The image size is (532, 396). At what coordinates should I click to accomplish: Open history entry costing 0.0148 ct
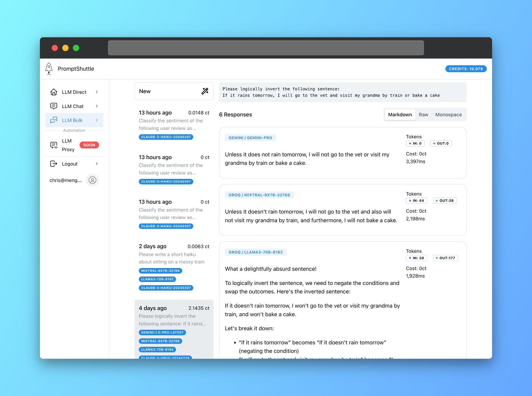pos(174,125)
